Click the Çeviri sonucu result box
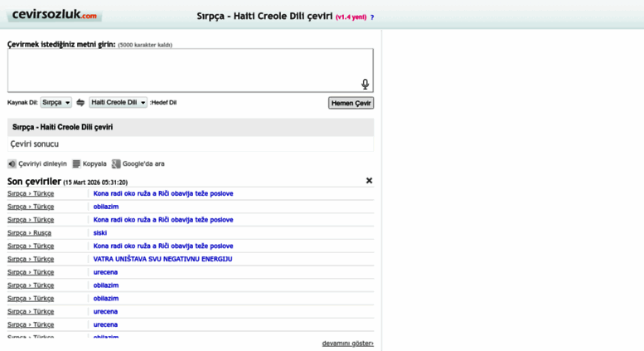 click(x=191, y=144)
